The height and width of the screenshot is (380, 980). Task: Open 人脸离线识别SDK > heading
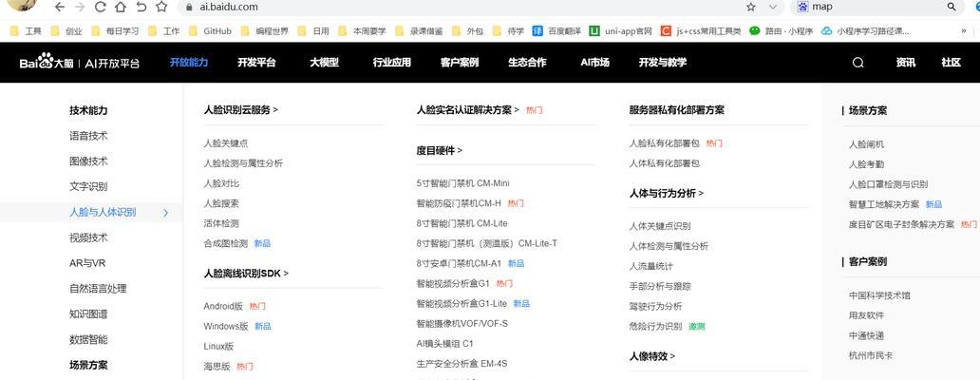point(246,274)
